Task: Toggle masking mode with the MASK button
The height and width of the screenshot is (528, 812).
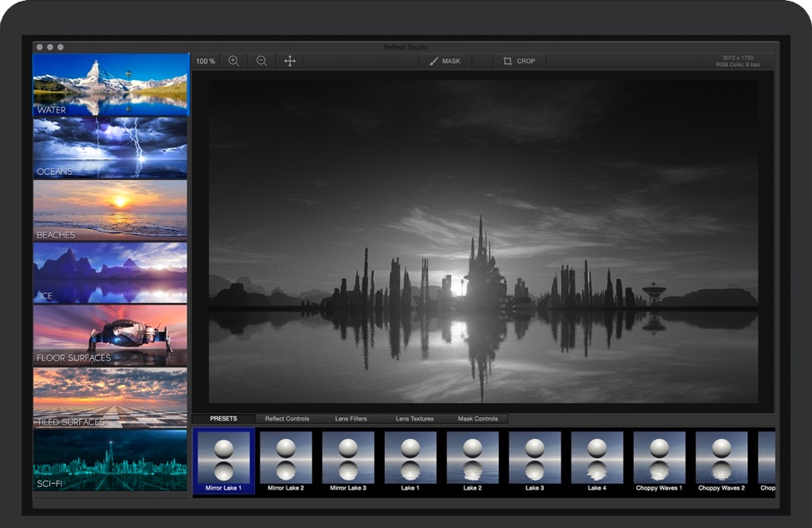Action: point(447,60)
